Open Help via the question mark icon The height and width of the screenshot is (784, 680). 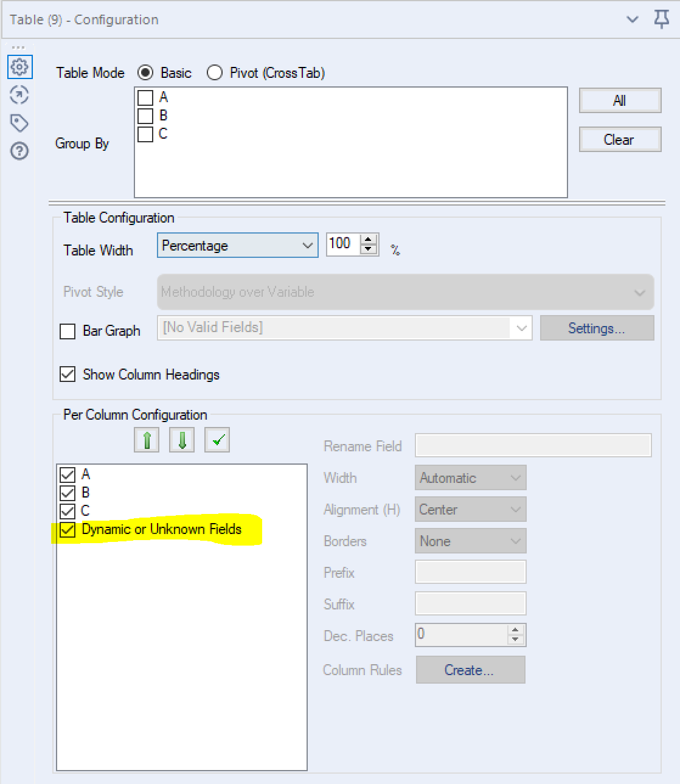click(x=19, y=151)
